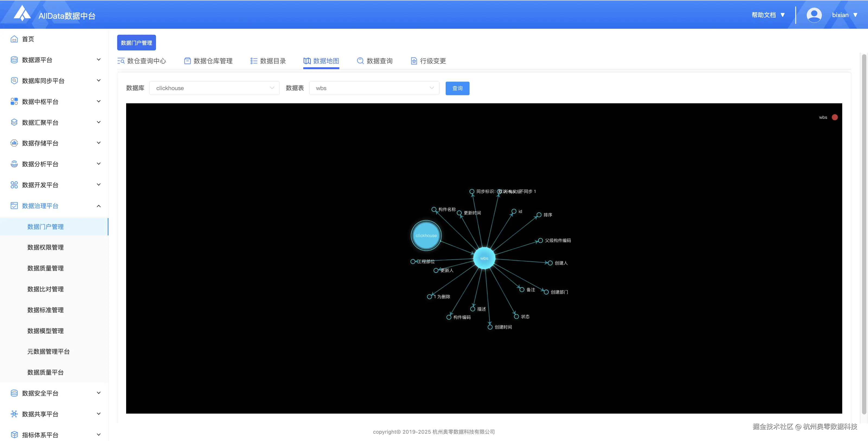Image resolution: width=868 pixels, height=441 pixels.
Task: Click the 数据开发平台 sidebar icon
Action: click(x=14, y=185)
